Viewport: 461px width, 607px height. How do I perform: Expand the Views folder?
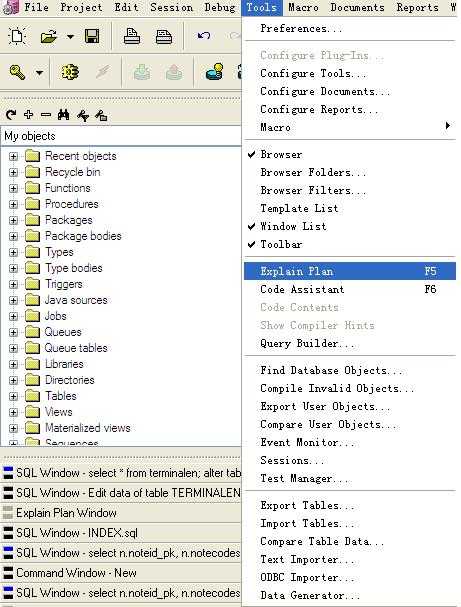[13, 412]
